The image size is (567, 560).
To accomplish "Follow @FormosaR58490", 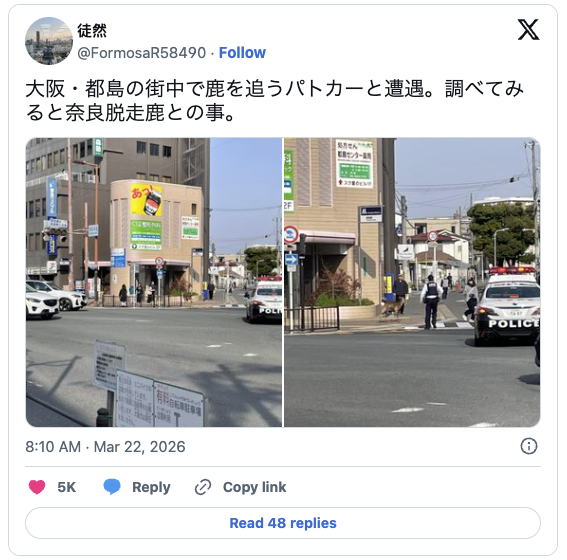I will [242, 53].
